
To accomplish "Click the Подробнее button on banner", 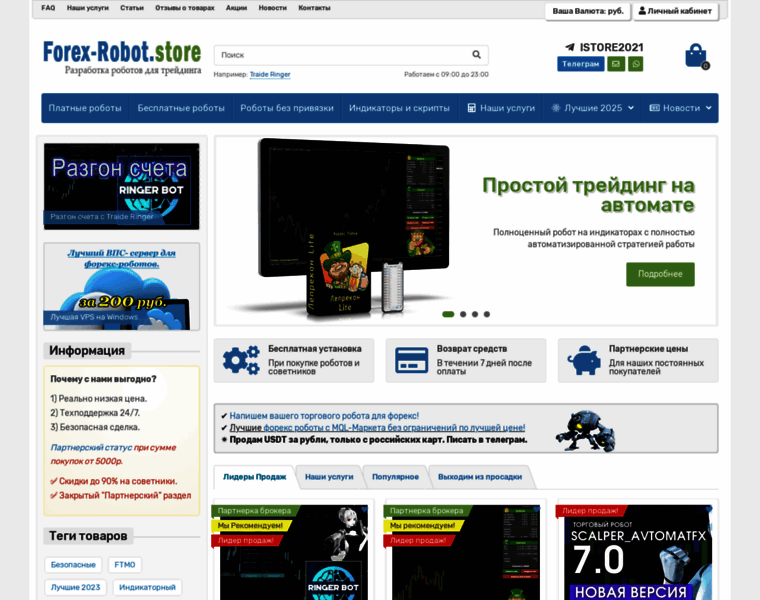I will [x=660, y=274].
